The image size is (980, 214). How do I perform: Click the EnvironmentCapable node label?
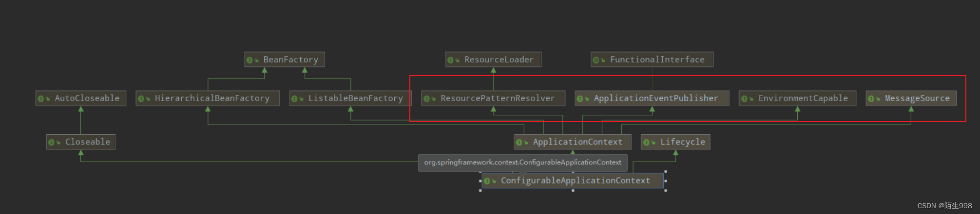tap(803, 98)
